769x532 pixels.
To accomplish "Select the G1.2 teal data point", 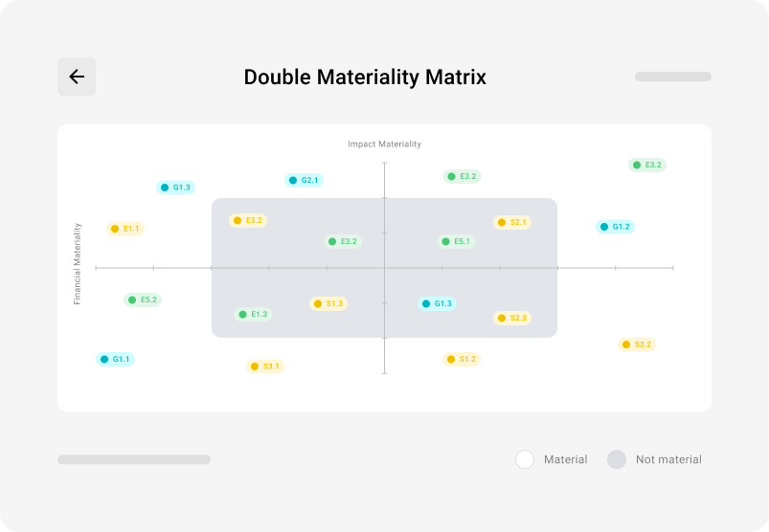I will click(x=615, y=227).
